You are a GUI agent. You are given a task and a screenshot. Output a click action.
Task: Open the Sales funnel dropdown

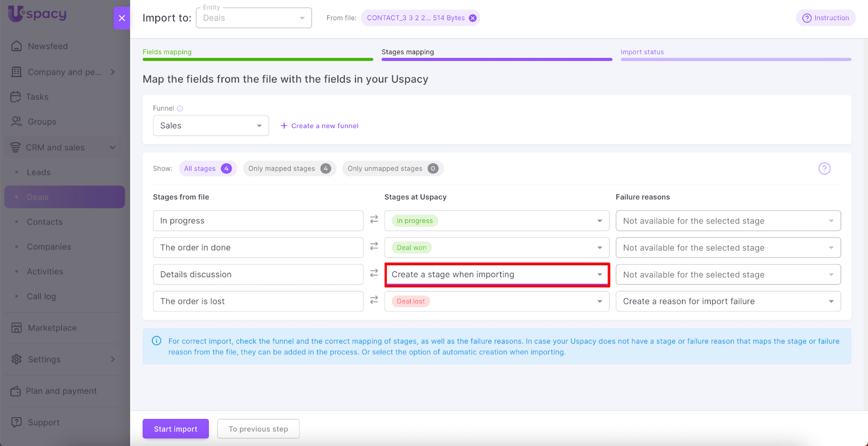point(210,126)
